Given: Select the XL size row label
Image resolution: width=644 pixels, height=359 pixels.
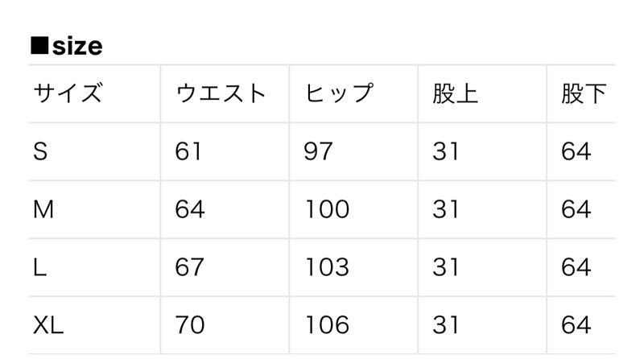Looking at the screenshot, I should (48, 325).
